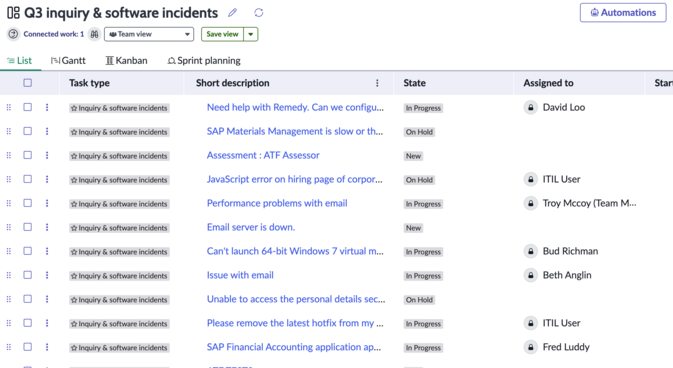This screenshot has height=368, width=673.
Task: Click the refresh icon next to title
Action: point(258,13)
